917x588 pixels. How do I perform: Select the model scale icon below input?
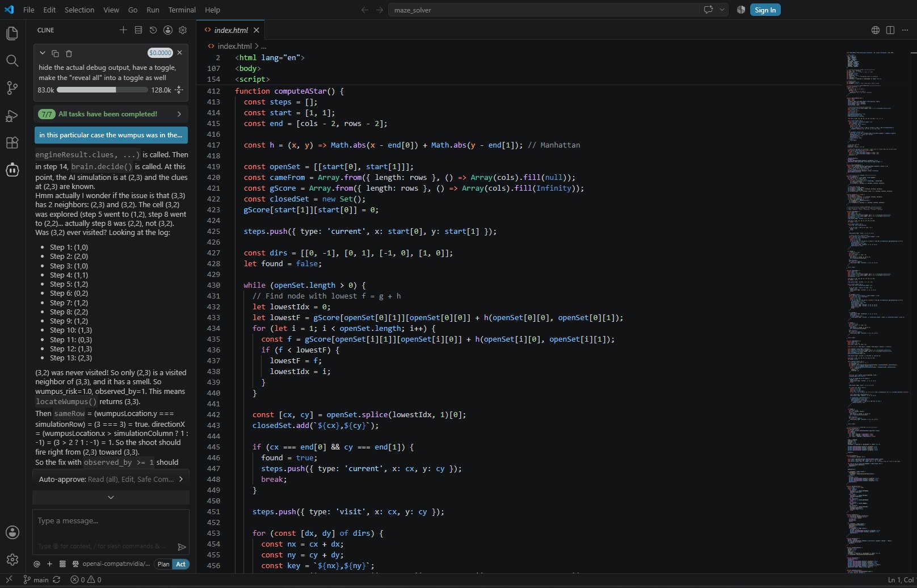click(x=75, y=564)
